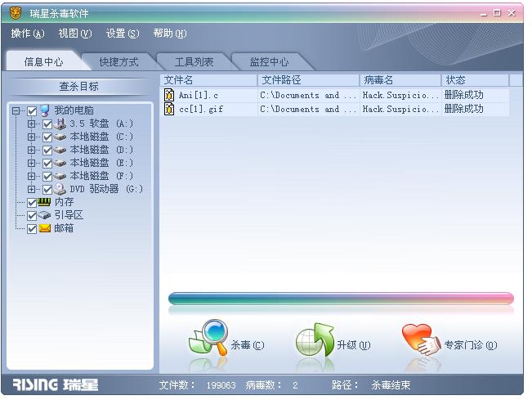Switch to the 工具列表 tab
Image resolution: width=532 pixels, height=400 pixels.
[x=194, y=62]
